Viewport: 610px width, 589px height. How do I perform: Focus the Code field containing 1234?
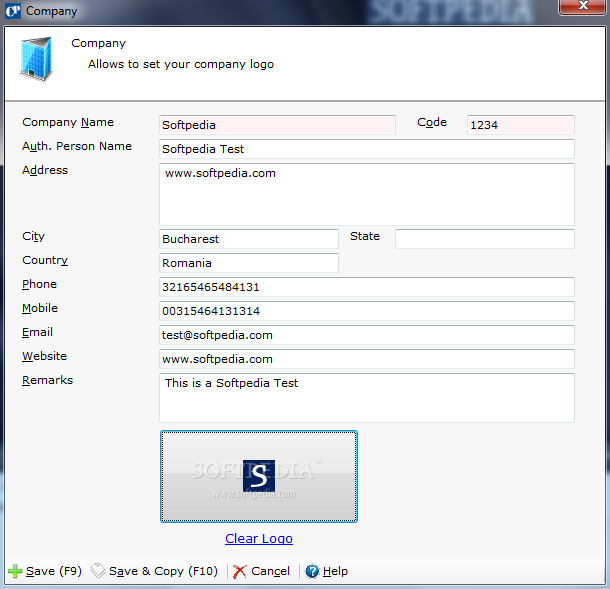coord(521,125)
